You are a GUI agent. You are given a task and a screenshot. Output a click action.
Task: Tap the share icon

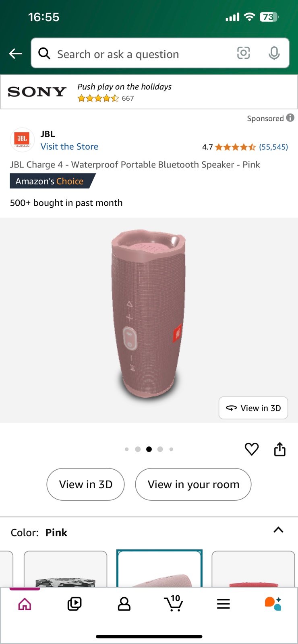pos(280,449)
